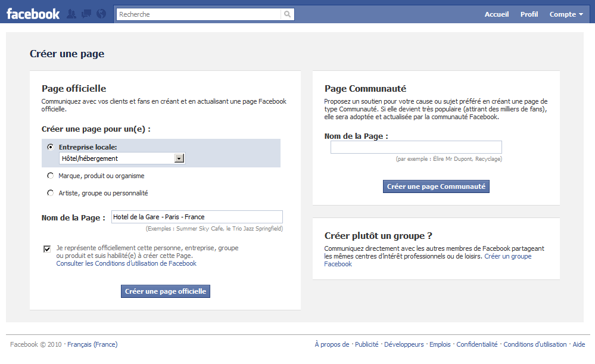The width and height of the screenshot is (595, 364).
Task: Follow the Créer un groupe Facebook link
Action: pos(507,256)
